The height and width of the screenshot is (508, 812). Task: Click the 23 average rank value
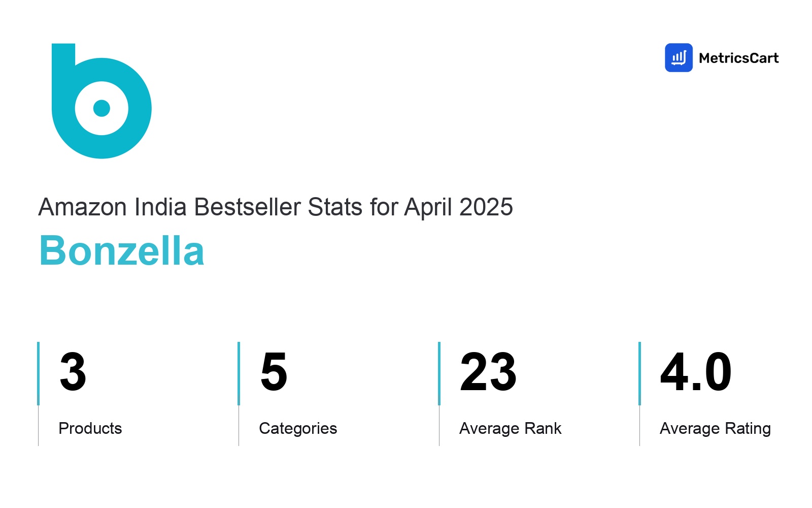488,372
